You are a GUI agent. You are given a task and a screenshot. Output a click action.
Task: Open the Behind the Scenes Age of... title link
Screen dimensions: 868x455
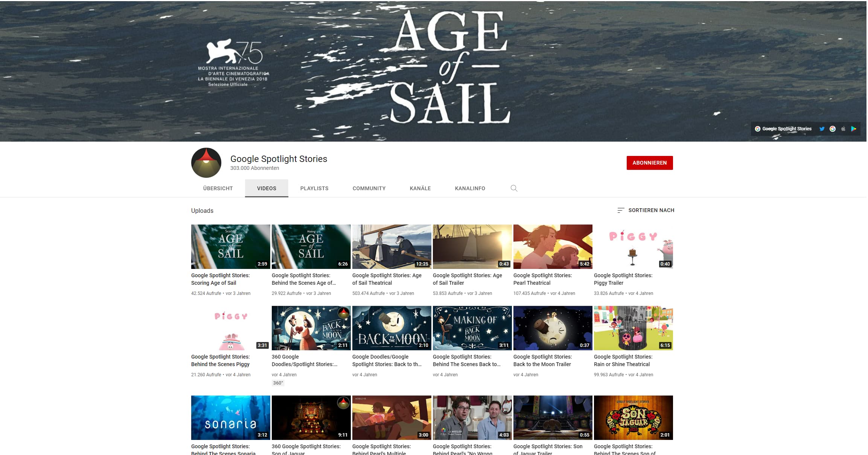click(304, 279)
